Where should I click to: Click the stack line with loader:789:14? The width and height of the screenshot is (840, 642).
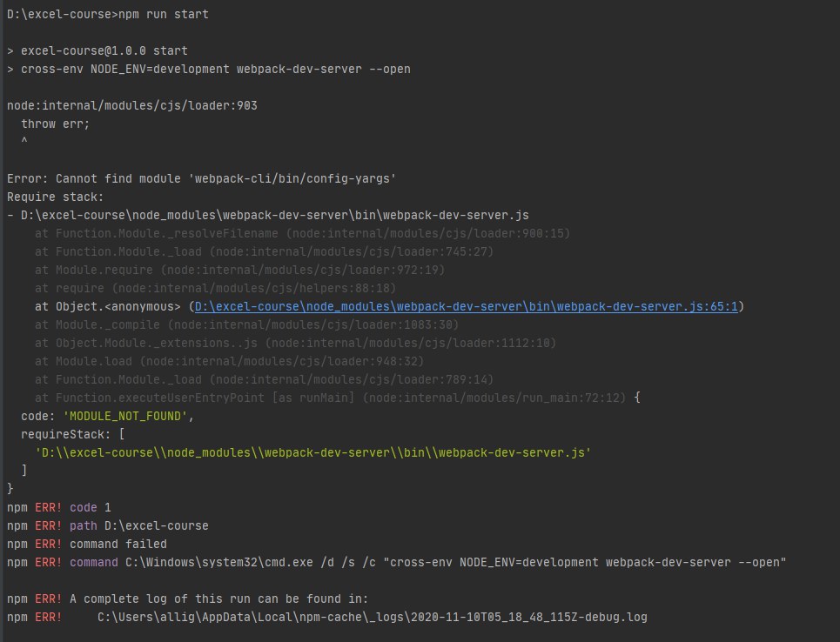pos(264,379)
